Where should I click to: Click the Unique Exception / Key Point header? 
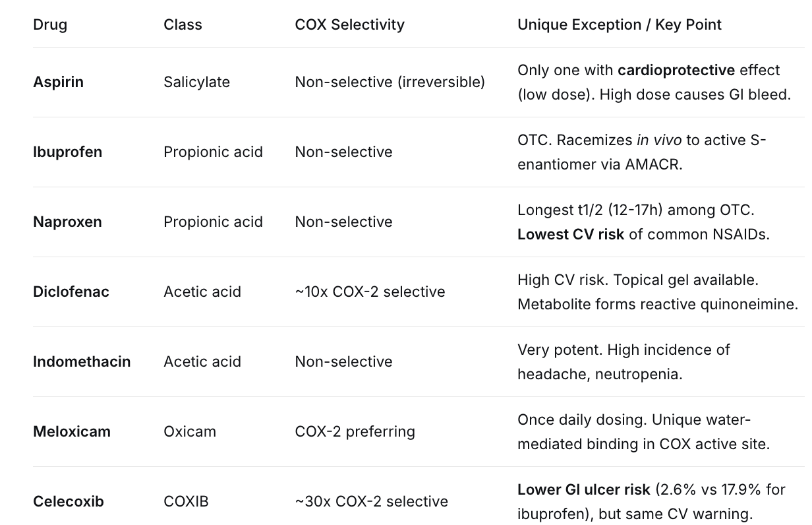[619, 25]
